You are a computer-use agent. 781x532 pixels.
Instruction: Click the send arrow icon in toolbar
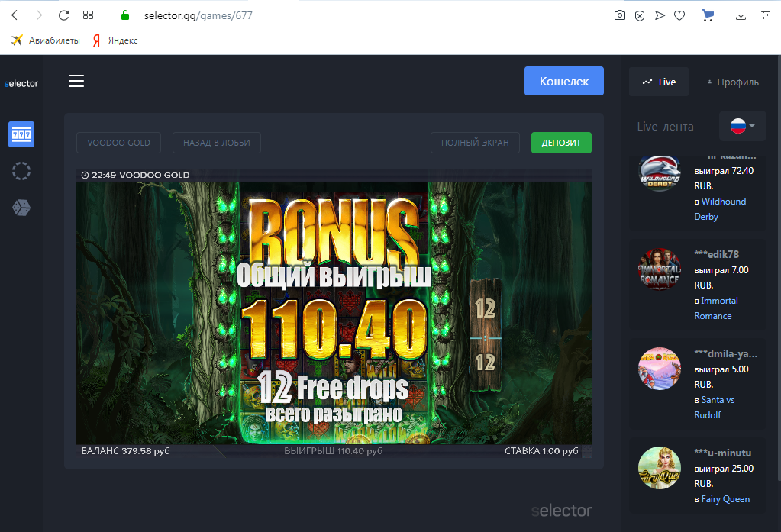(660, 15)
